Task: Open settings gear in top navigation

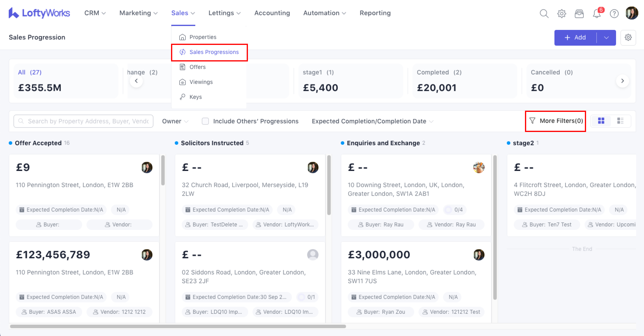Action: pos(561,13)
